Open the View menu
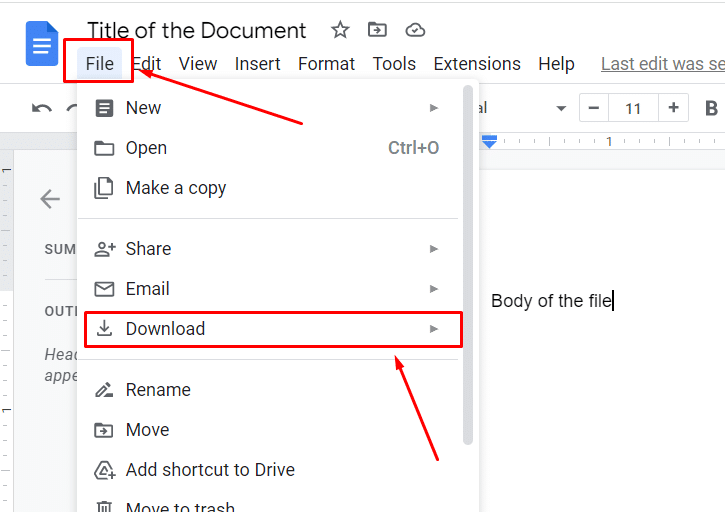725x512 pixels. pos(198,63)
